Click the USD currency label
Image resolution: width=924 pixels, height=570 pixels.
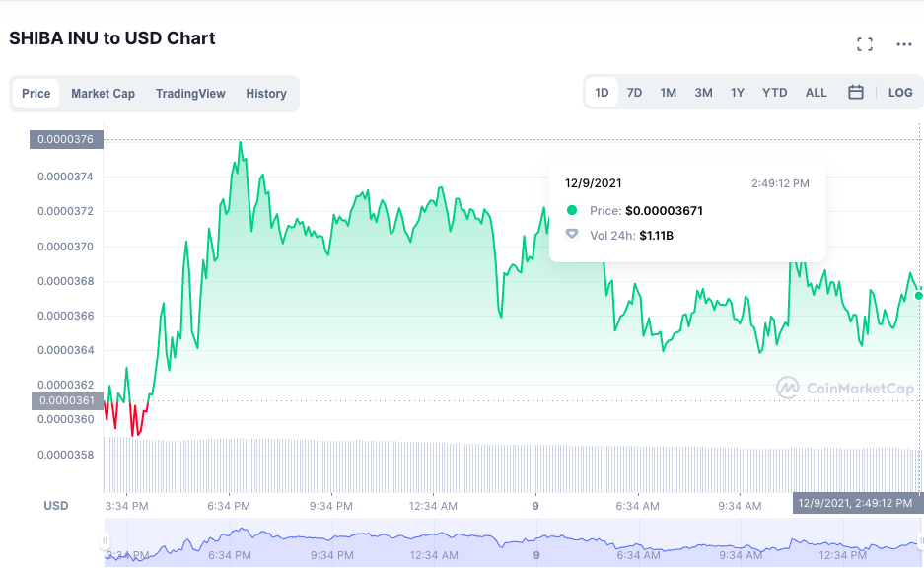[56, 506]
